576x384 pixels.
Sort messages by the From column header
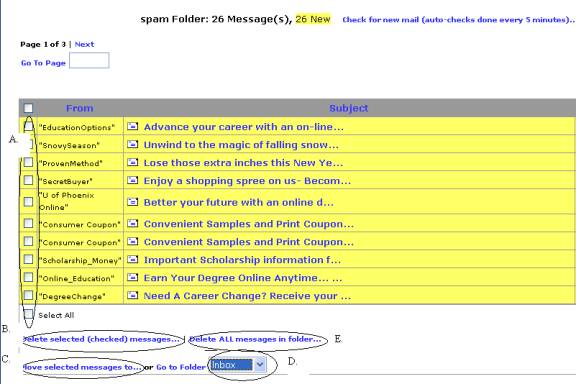[x=79, y=108]
